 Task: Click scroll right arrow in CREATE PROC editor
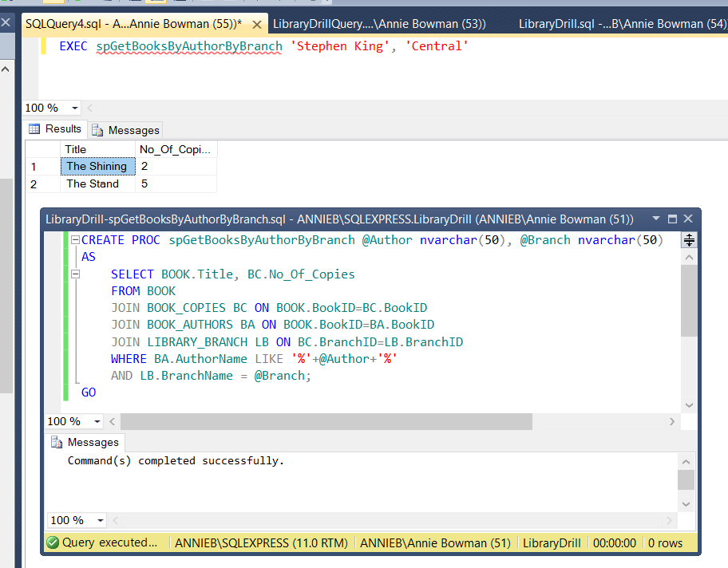click(672, 421)
